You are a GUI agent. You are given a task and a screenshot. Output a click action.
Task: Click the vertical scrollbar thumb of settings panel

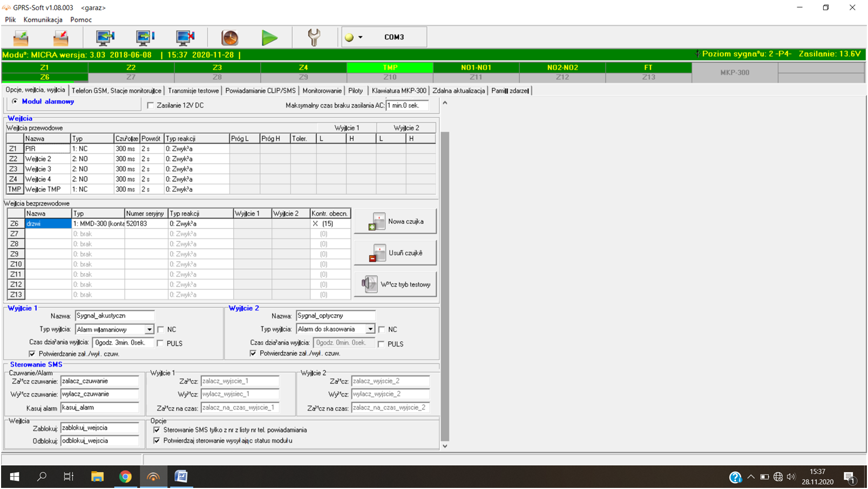pyautogui.click(x=445, y=286)
